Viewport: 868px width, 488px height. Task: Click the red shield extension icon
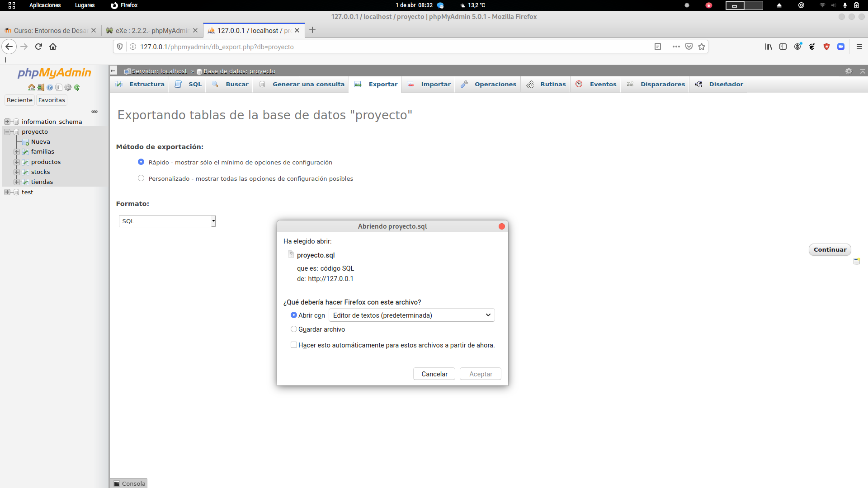[x=827, y=47]
